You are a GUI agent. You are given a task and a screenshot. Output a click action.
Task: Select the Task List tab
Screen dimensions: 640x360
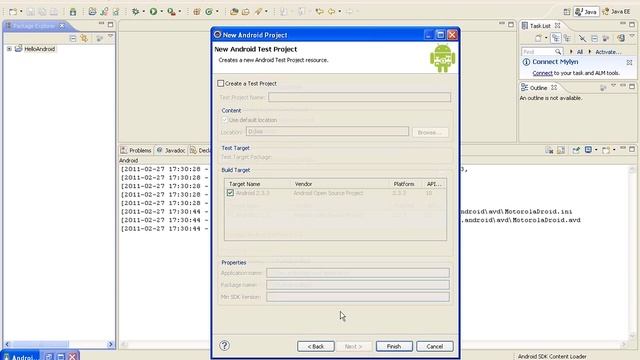point(540,26)
